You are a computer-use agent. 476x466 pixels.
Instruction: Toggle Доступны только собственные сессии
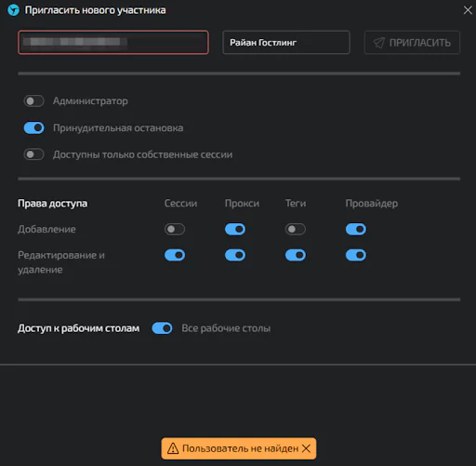pos(34,154)
